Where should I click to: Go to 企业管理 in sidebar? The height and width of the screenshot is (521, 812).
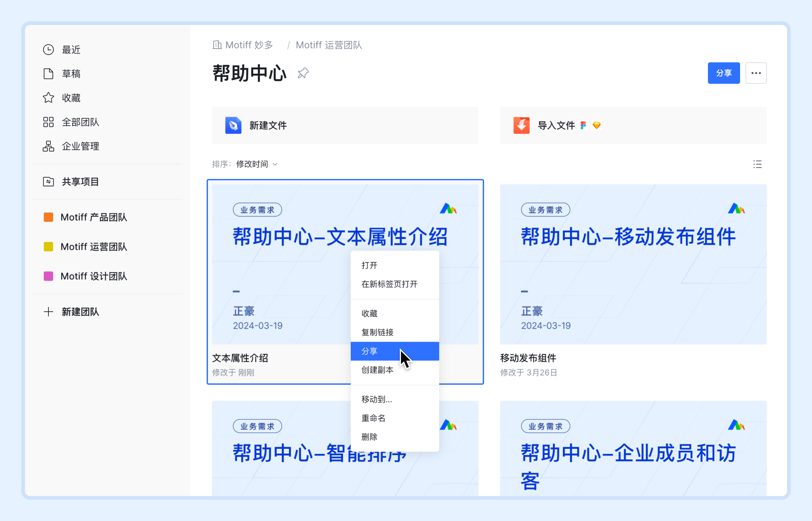(x=80, y=146)
